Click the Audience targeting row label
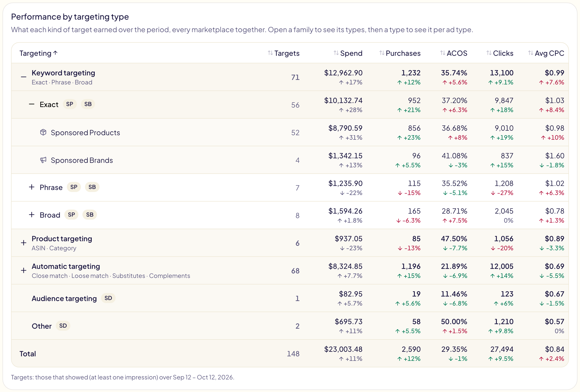This screenshot has width=580, height=392. [64, 299]
